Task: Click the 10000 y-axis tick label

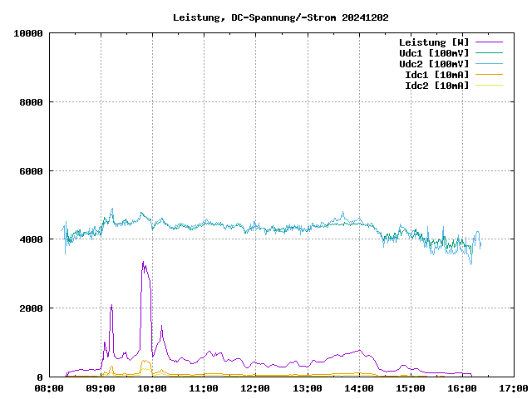Action: (28, 33)
